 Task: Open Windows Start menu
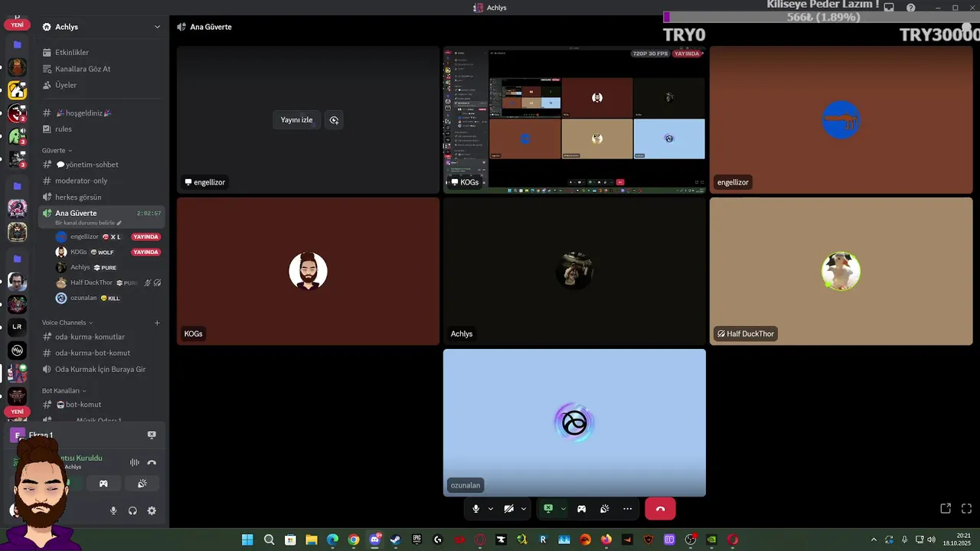click(247, 540)
